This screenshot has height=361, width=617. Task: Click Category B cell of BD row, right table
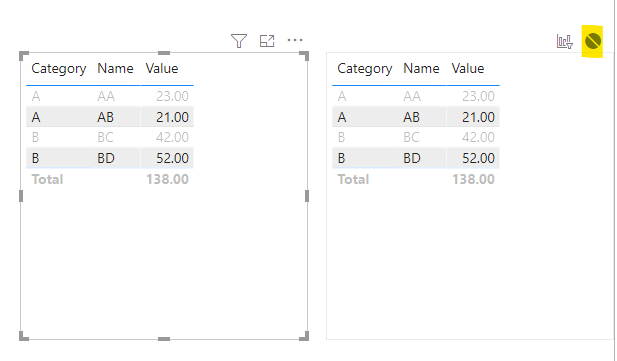[x=341, y=158]
